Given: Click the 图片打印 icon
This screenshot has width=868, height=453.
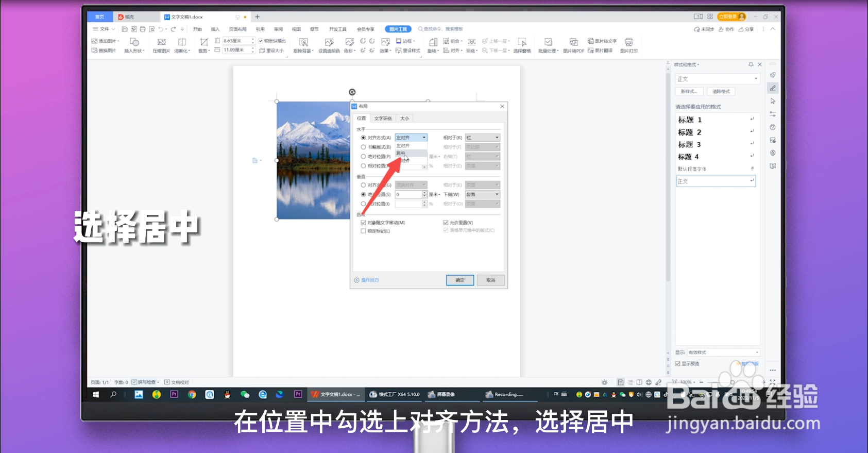Looking at the screenshot, I should click(628, 42).
